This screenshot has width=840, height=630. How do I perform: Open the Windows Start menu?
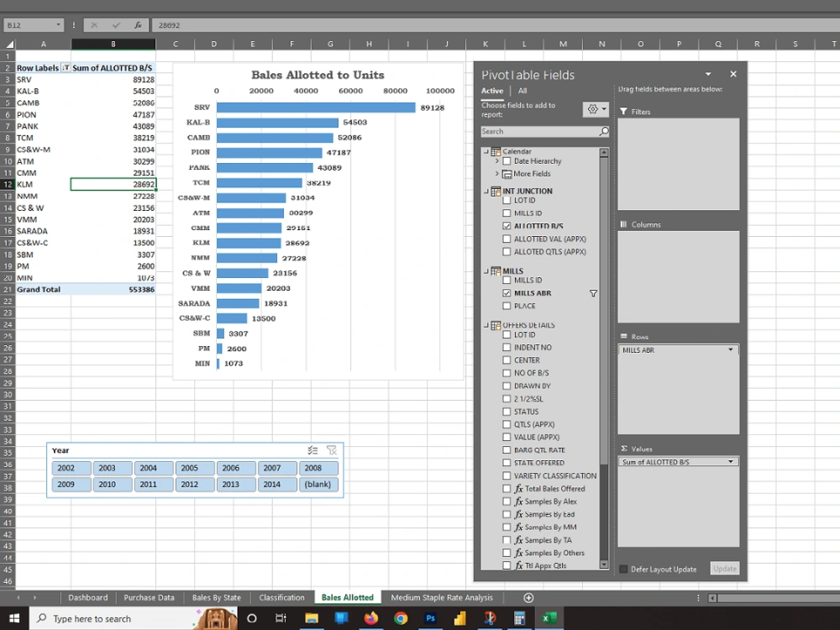pyautogui.click(x=14, y=618)
